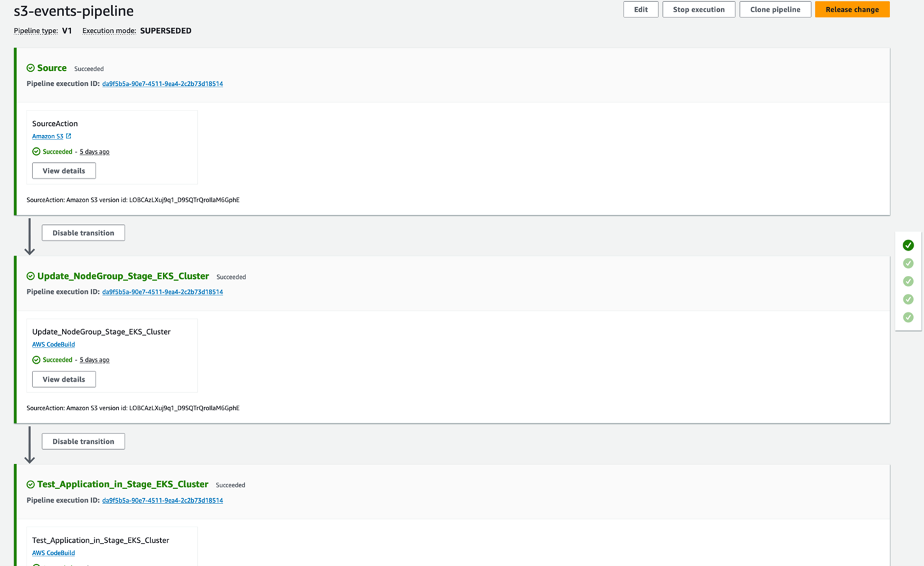Screen dimensions: 924x566
Task: Click the Succeeded check icon in the SourceAction card
Action: [x=36, y=152]
